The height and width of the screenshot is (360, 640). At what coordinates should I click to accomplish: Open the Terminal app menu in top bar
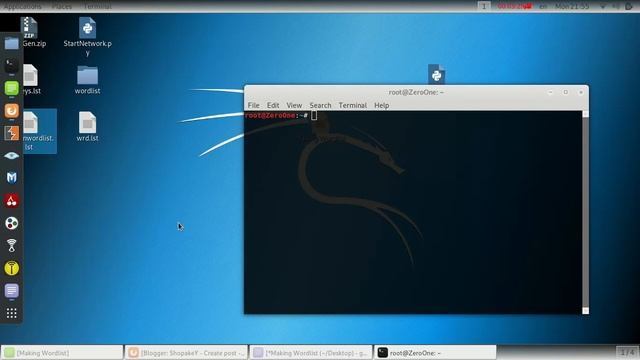point(97,6)
